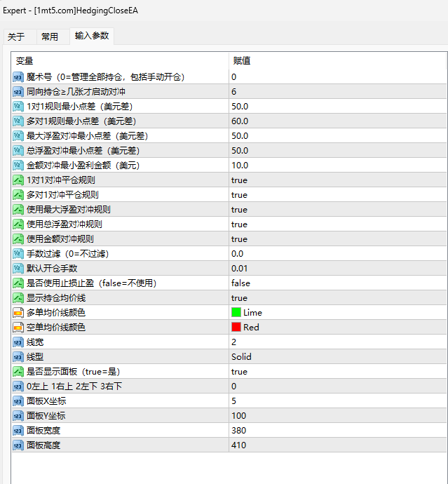
Task: Open the 使用金额对冲规则 true value dropdown
Action: (x=239, y=239)
